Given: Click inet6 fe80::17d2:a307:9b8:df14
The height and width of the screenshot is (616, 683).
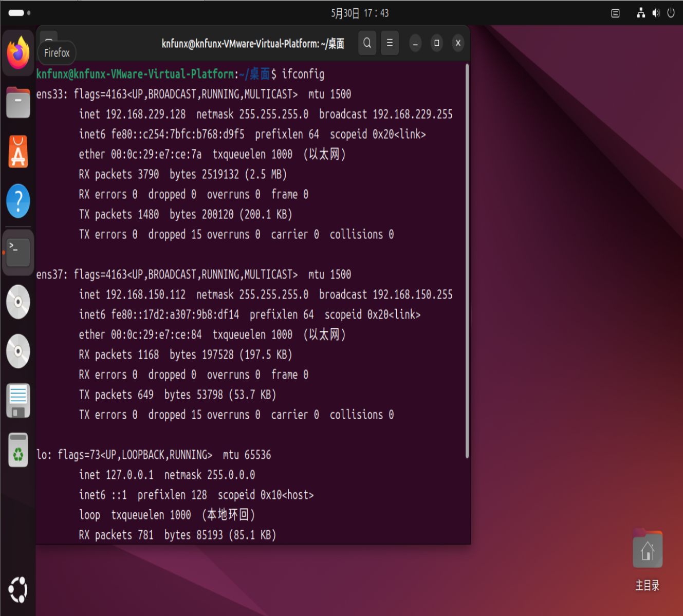Looking at the screenshot, I should click(159, 314).
